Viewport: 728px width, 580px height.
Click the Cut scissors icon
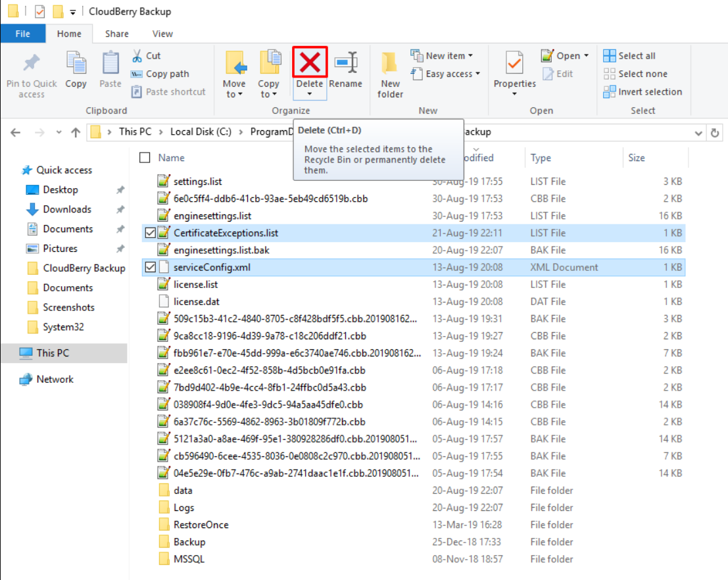(137, 56)
